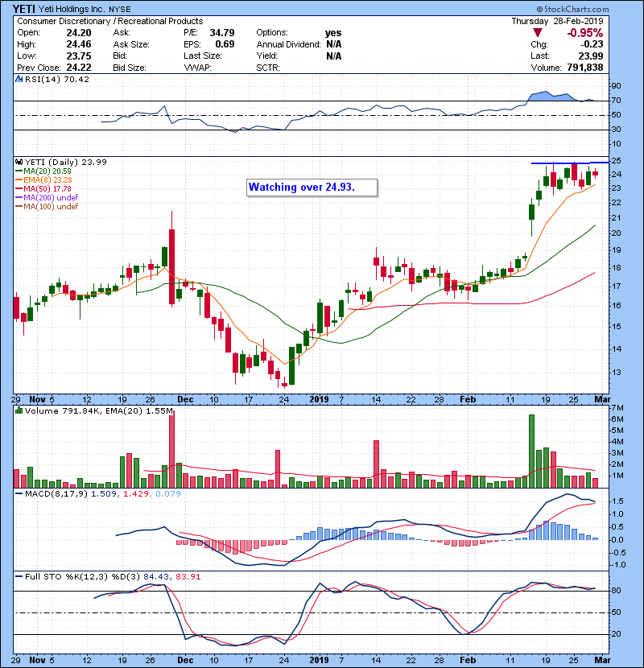Image resolution: width=644 pixels, height=668 pixels.
Task: Click the EMA(8) 23.28 legend entry
Action: click(43, 180)
